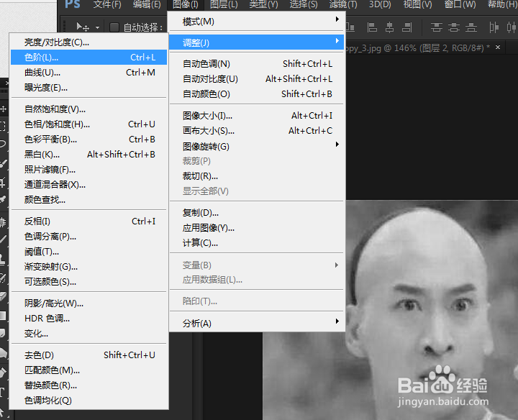Choose 自动色调(N) command
Viewport: 518px width, 420px height.
pyautogui.click(x=256, y=63)
